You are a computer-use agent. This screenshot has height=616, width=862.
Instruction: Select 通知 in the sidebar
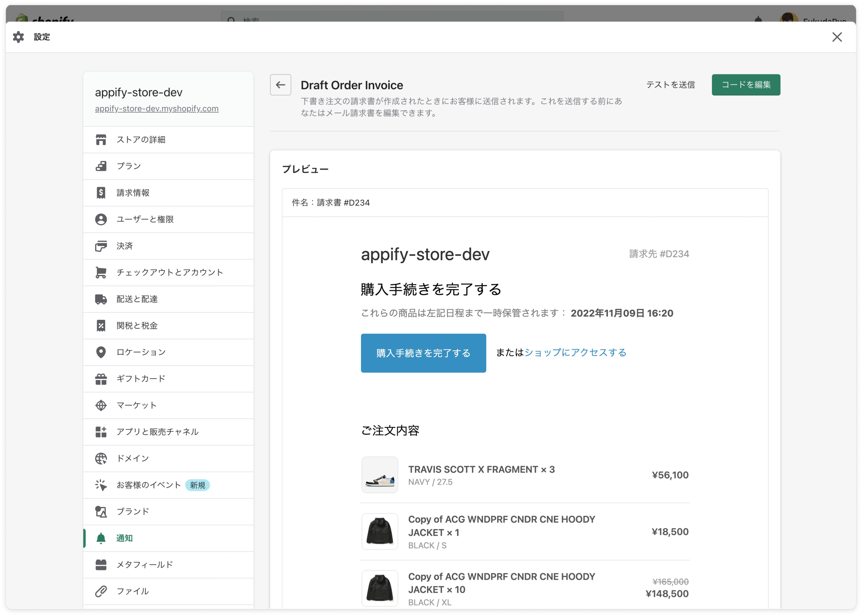click(x=168, y=538)
